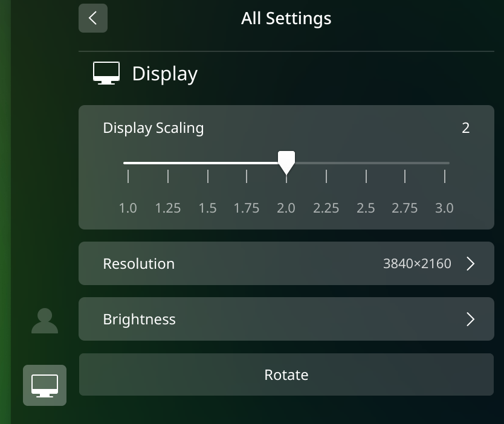Click the Rotate button
Viewport: 504px width, 424px height.
pos(286,374)
